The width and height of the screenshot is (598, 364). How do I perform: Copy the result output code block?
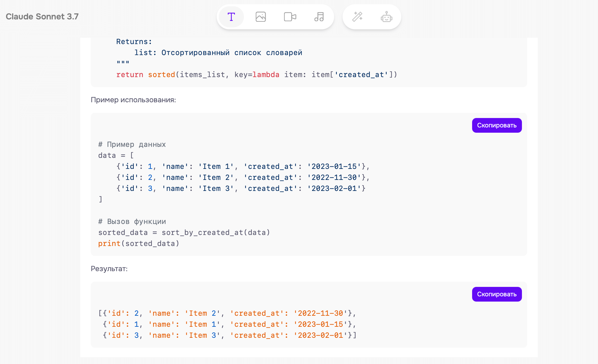(496, 294)
